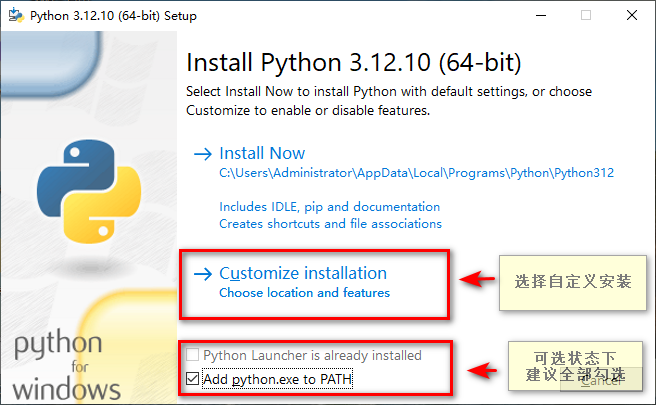
Task: Click the blue arrow beside Install Now
Action: click(x=203, y=154)
